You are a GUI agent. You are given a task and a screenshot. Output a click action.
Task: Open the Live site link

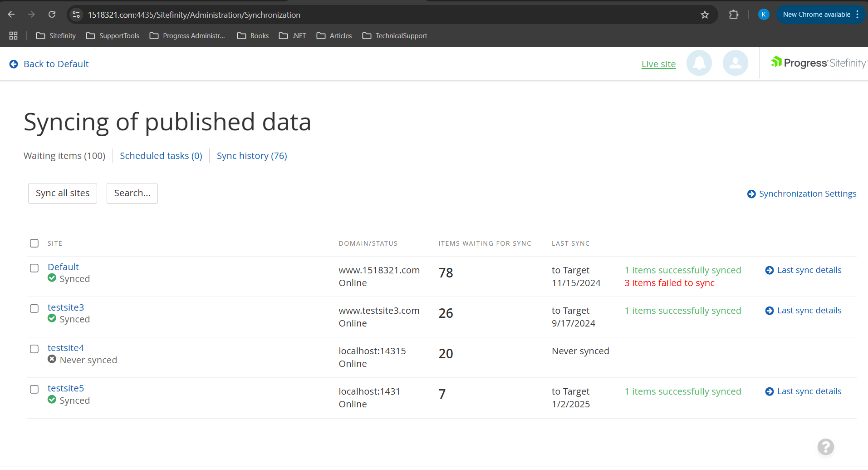[x=658, y=64]
